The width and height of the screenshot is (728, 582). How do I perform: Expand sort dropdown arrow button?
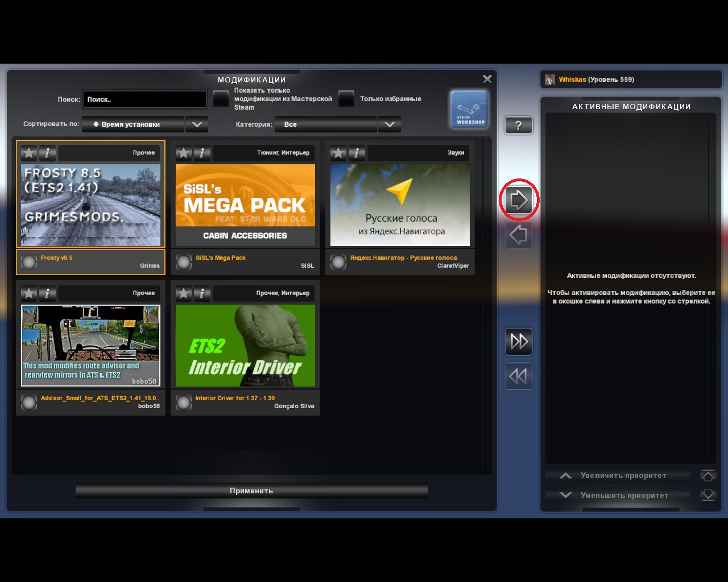(197, 124)
